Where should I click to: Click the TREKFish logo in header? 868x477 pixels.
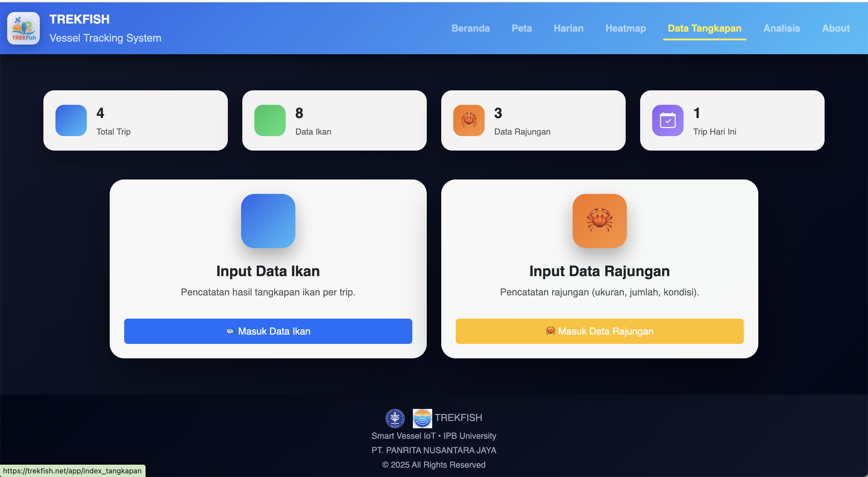pos(23,28)
